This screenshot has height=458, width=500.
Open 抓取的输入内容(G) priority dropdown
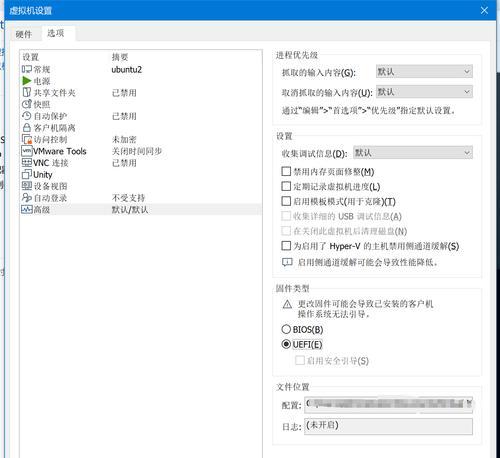click(424, 71)
